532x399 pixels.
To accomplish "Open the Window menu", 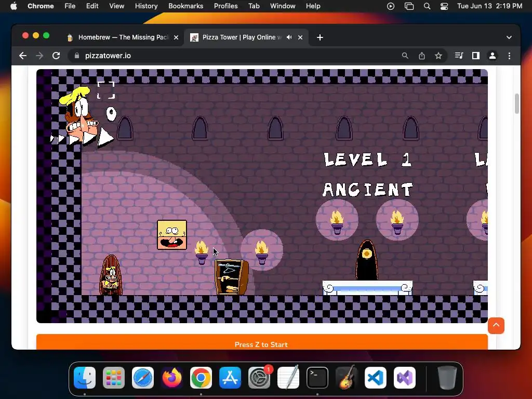I will (x=283, y=6).
